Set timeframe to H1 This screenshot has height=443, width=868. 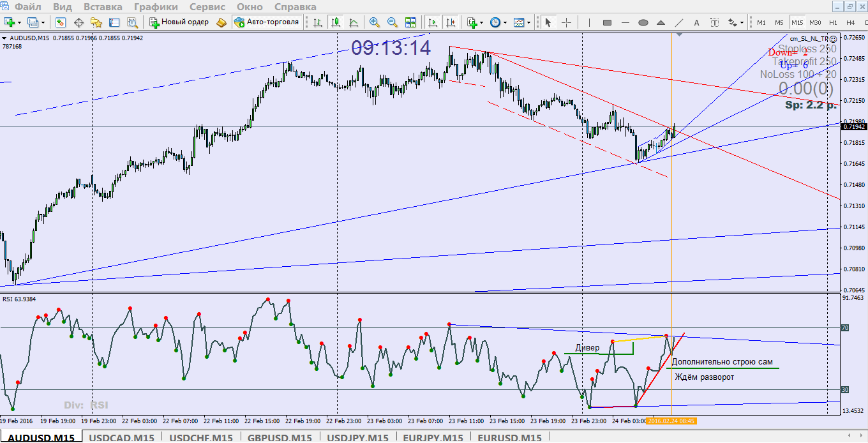tap(833, 22)
